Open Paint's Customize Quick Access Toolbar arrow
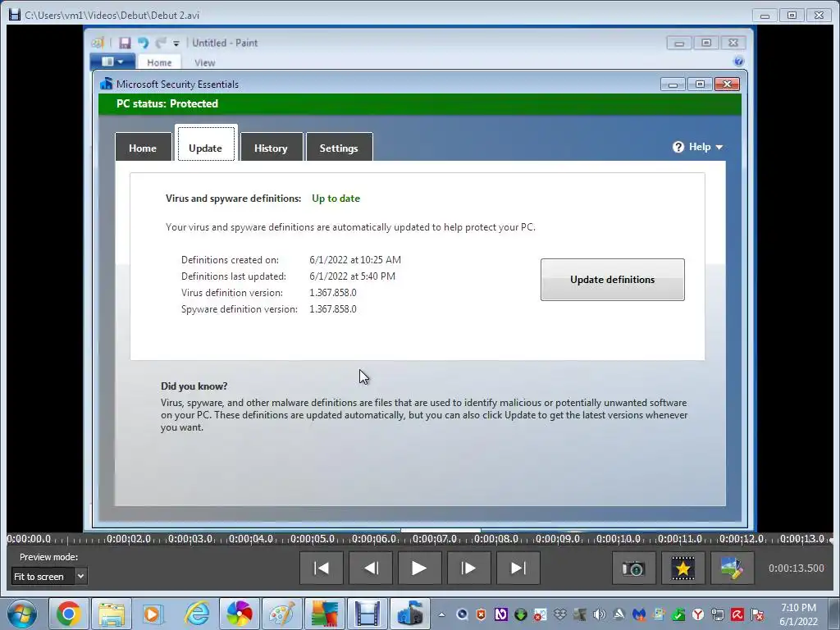Screen dimensions: 840x630 click(176, 43)
